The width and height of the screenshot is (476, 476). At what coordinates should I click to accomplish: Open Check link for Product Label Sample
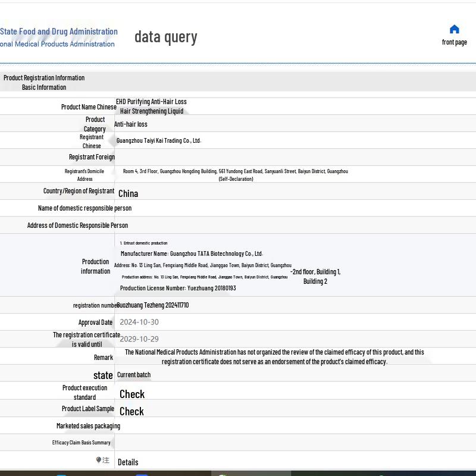point(131,411)
